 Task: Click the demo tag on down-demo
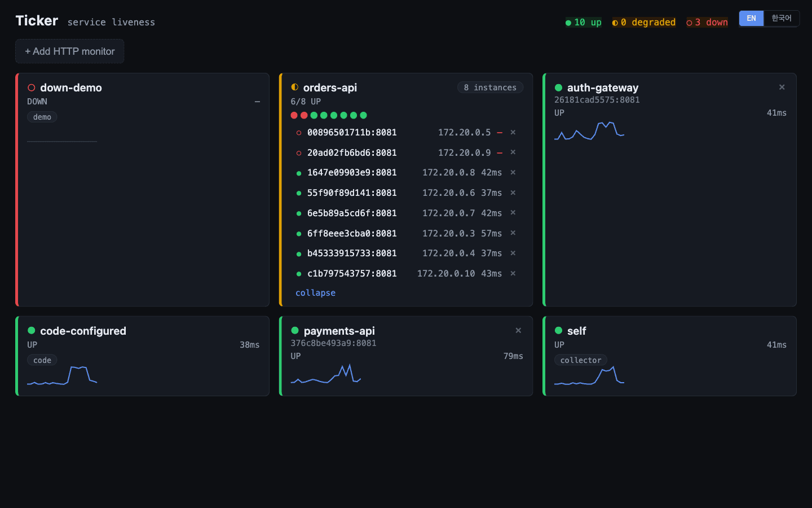pos(42,117)
